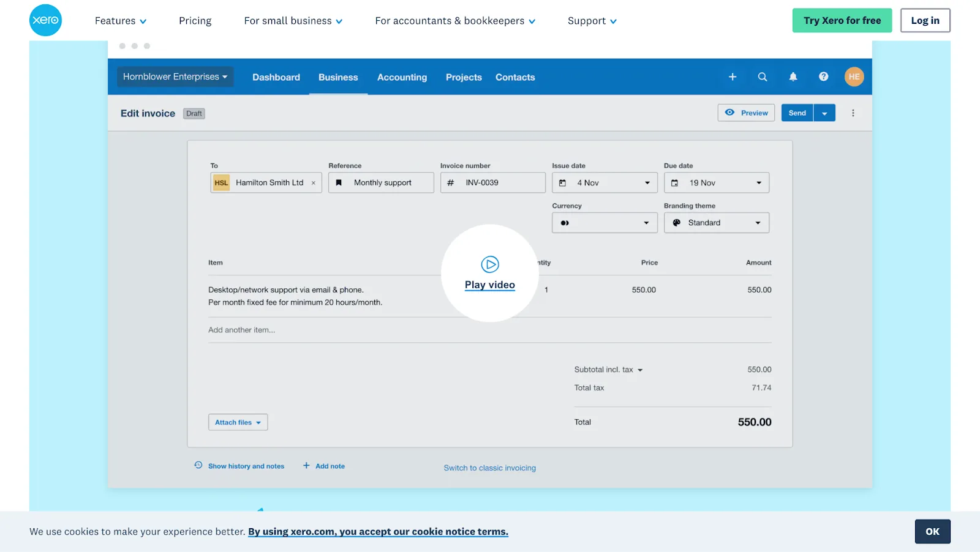Click the Branding theme palette icon
980x552 pixels.
coord(677,223)
